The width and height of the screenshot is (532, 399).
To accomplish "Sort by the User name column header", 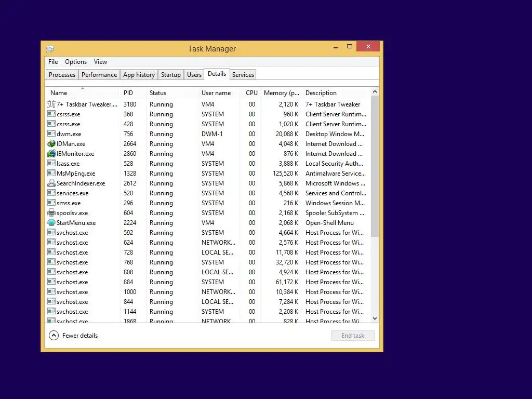I will pyautogui.click(x=219, y=92).
